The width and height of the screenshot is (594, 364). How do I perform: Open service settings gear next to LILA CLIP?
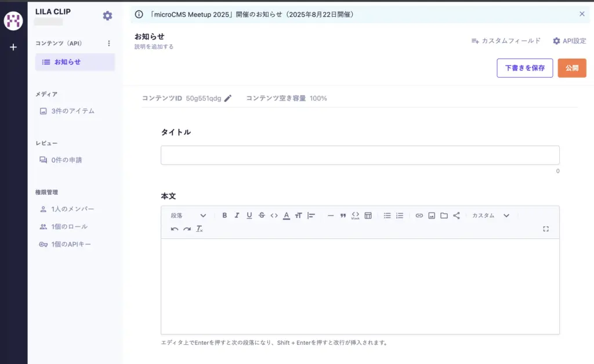107,16
